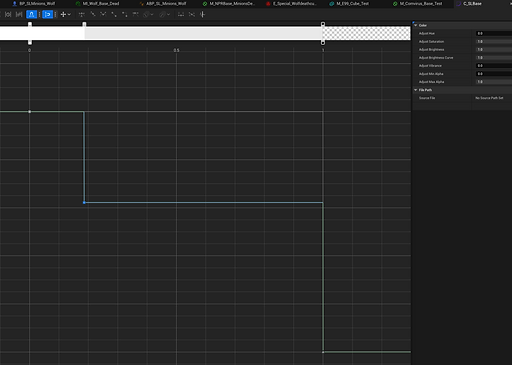Viewport: 512px width, 365px height.
Task: Click the Adjust Hue value field
Action: click(494, 33)
